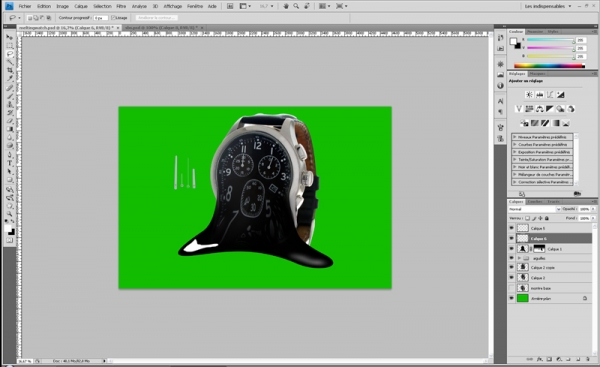This screenshot has width=600, height=367.
Task: Click the lock position icon in layers panel
Action: click(540, 218)
